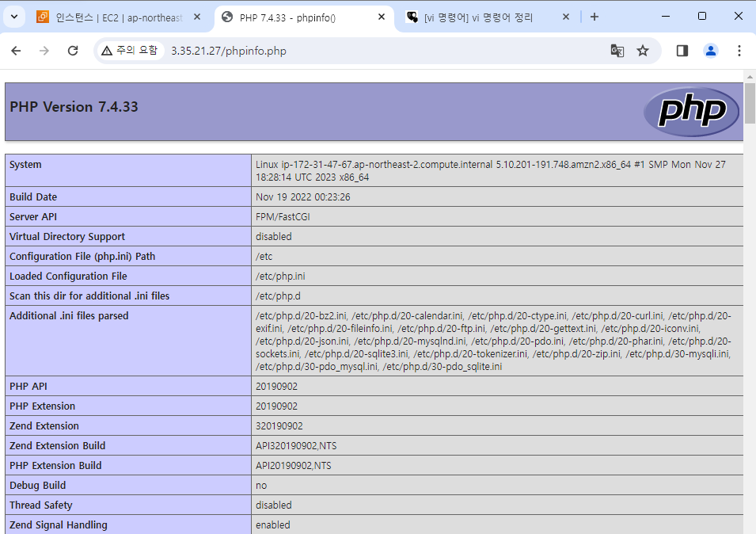Screen dimensions: 756x534
Task: Click the PHP API value 20190902
Action: coord(276,387)
